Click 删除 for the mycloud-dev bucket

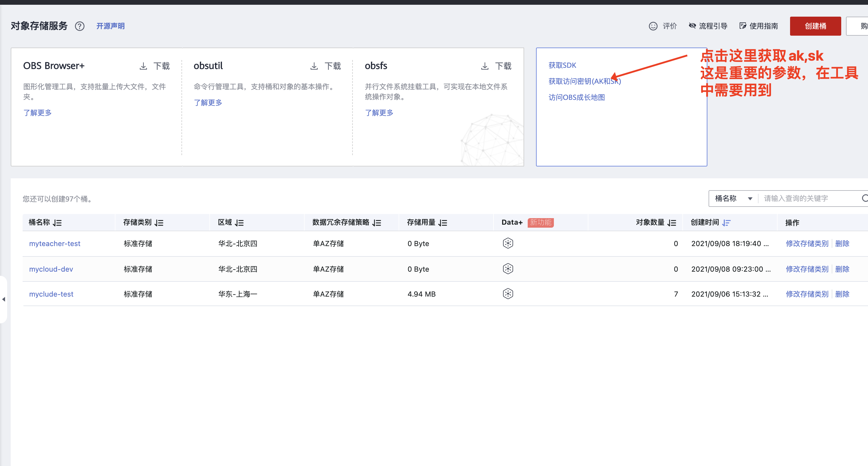pos(842,269)
